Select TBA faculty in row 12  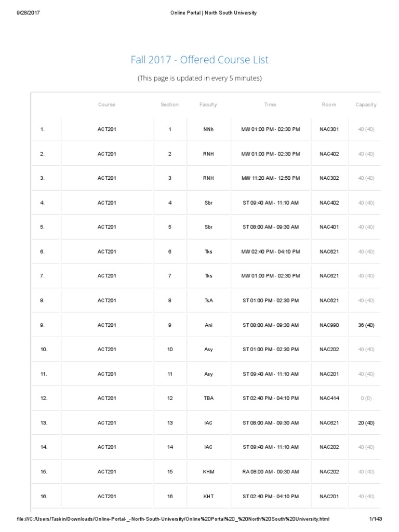(208, 398)
